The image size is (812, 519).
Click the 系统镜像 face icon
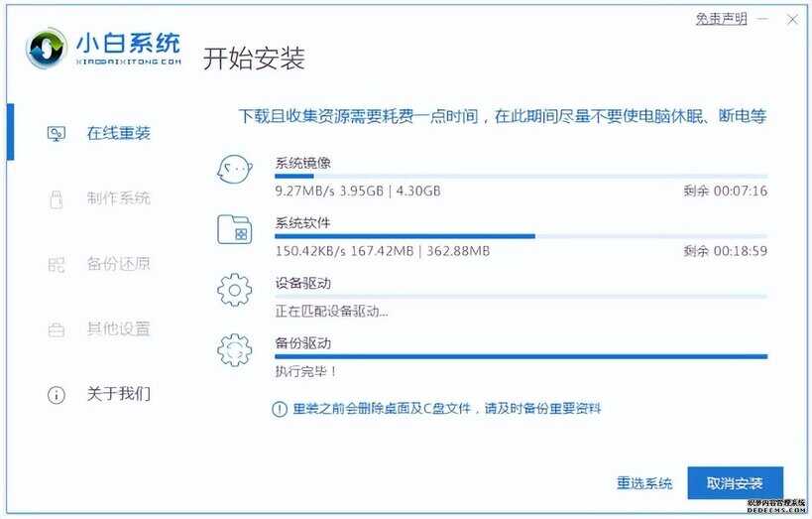click(235, 170)
